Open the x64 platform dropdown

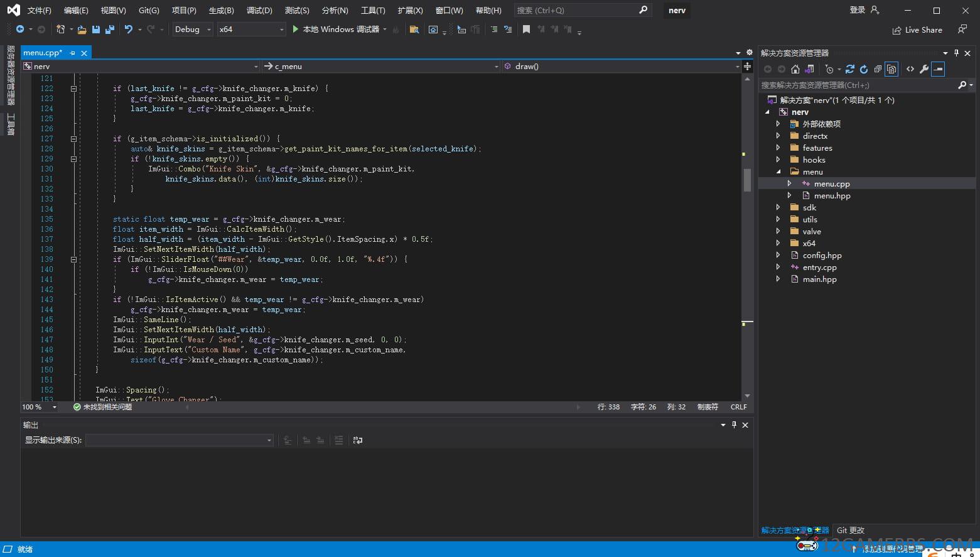point(251,30)
